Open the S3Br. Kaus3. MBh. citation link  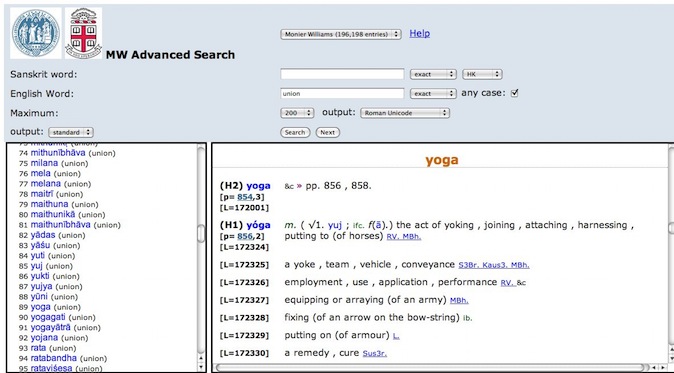pos(494,265)
